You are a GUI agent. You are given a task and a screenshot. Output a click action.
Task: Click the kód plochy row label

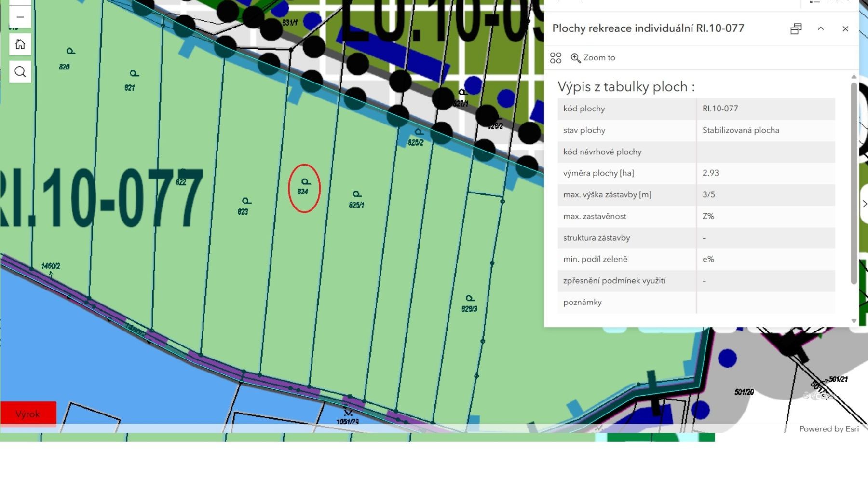(584, 109)
